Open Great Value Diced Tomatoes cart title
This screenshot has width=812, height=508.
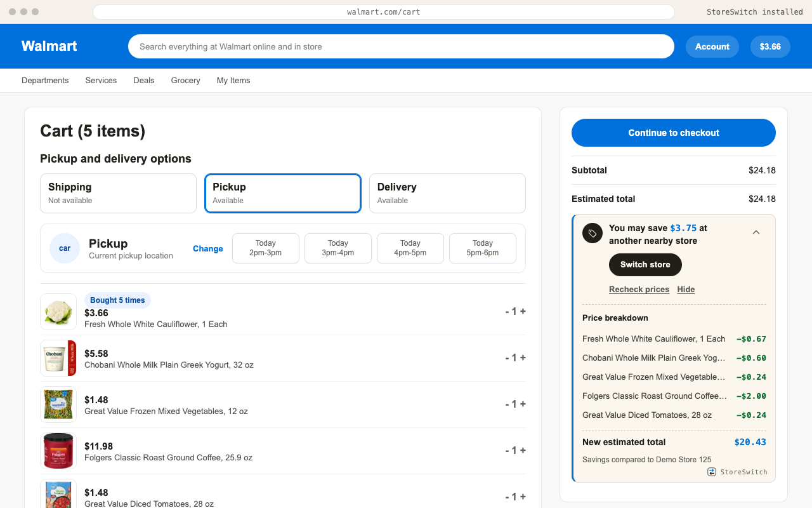coord(149,504)
